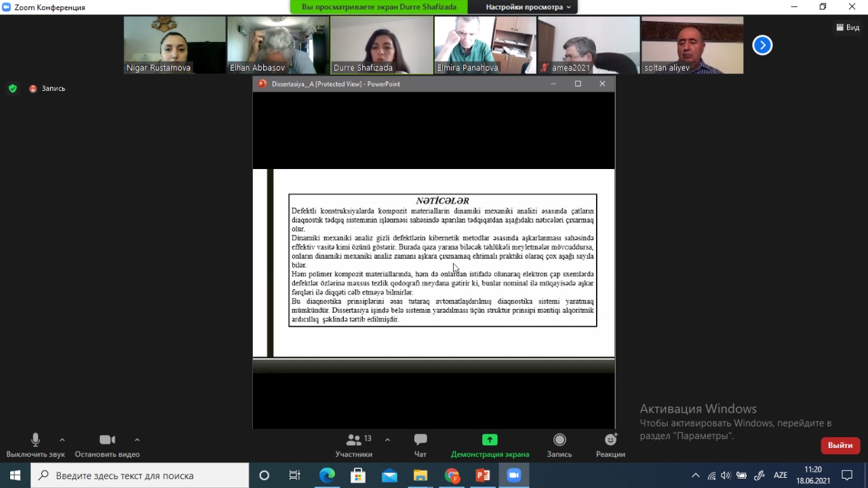This screenshot has width=868, height=488.
Task: Click the green Share Screen icon
Action: 490,440
